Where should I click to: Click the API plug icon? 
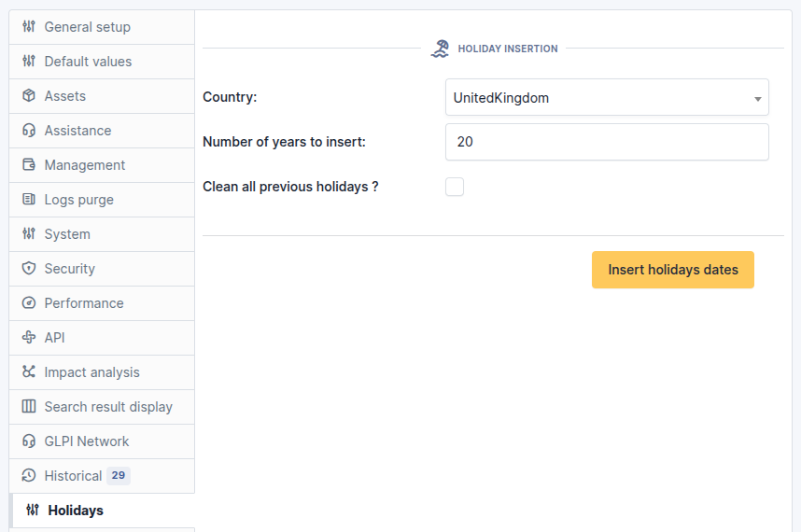29,338
